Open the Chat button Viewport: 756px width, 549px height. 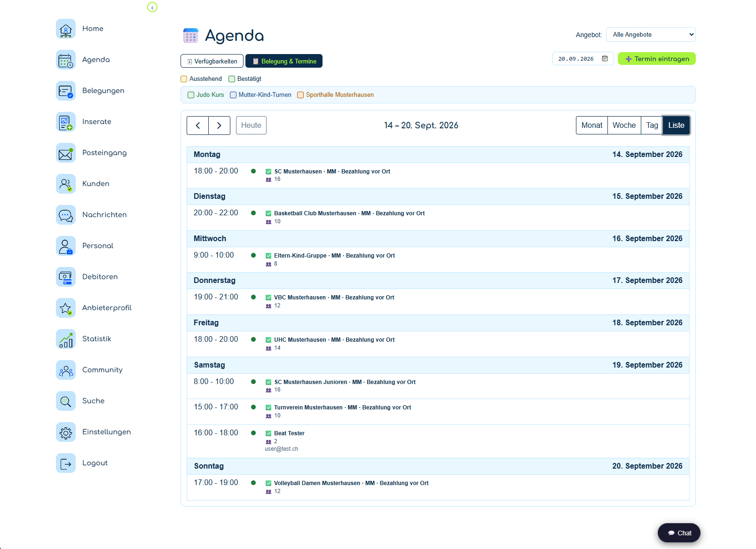pos(679,533)
